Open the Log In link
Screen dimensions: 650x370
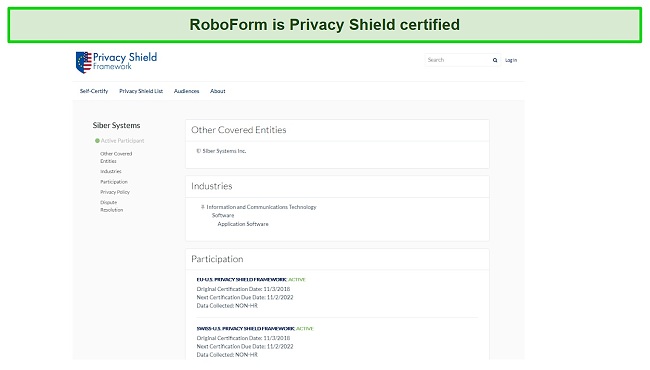coord(511,60)
